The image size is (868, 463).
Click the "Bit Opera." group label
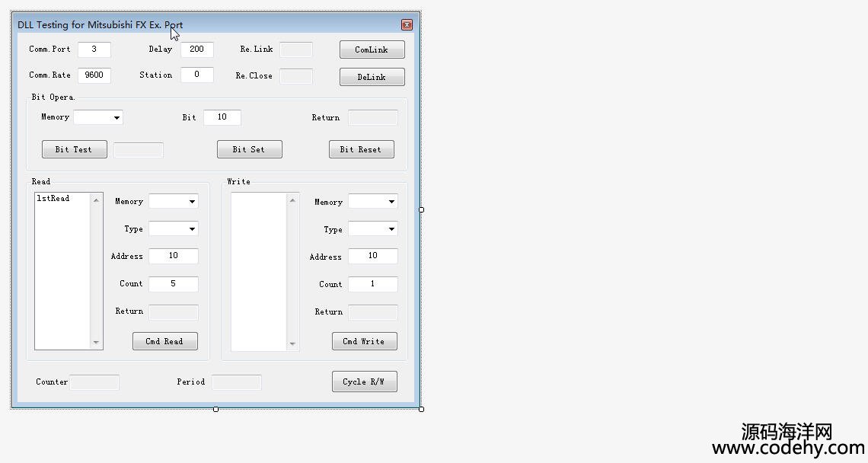point(53,97)
